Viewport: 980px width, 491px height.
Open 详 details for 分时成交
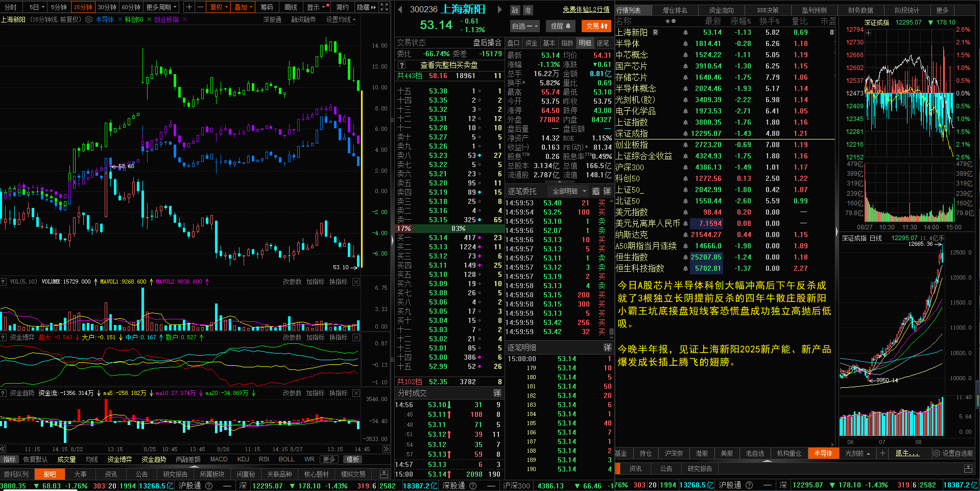(x=497, y=393)
